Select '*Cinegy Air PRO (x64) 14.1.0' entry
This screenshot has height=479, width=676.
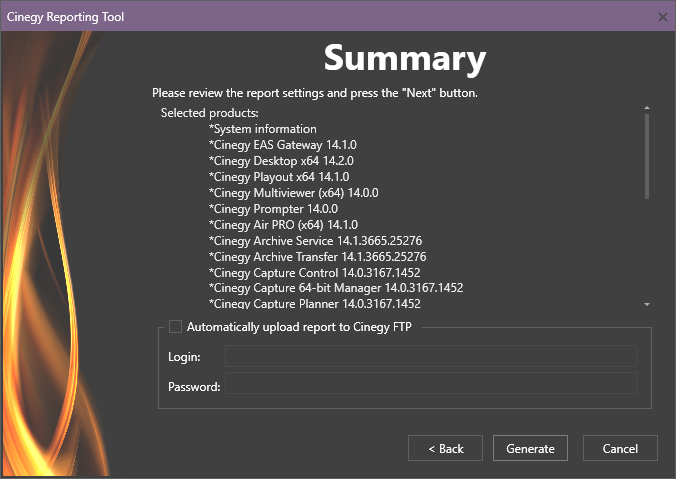pyautogui.click(x=283, y=225)
